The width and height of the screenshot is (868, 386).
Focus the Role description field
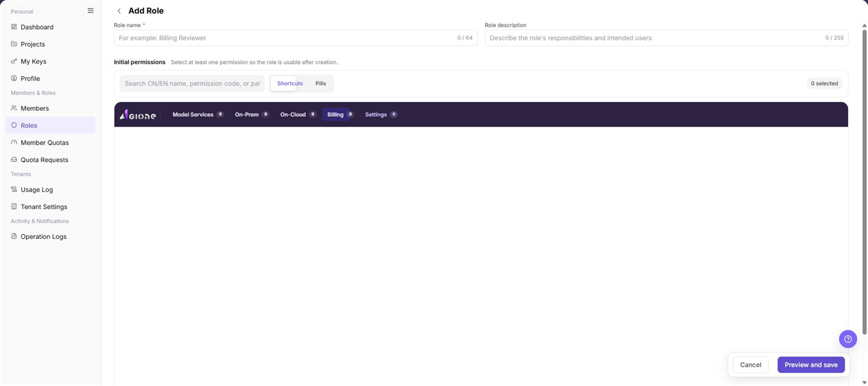click(x=666, y=38)
